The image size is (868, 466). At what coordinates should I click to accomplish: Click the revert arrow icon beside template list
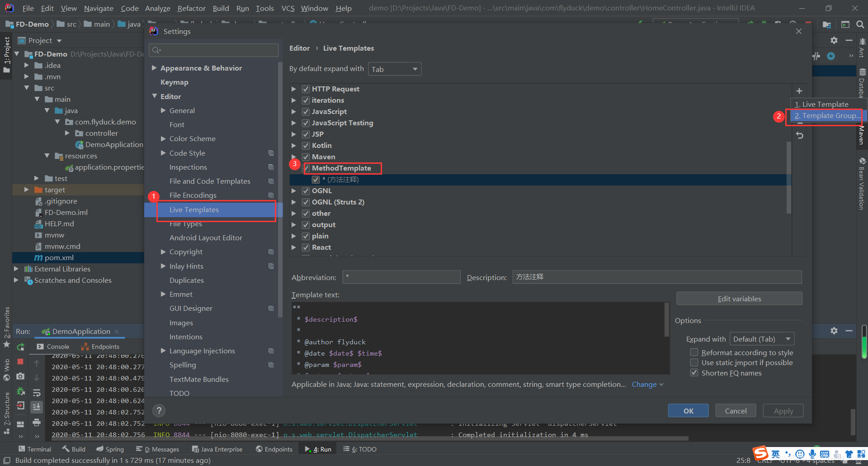coord(799,135)
